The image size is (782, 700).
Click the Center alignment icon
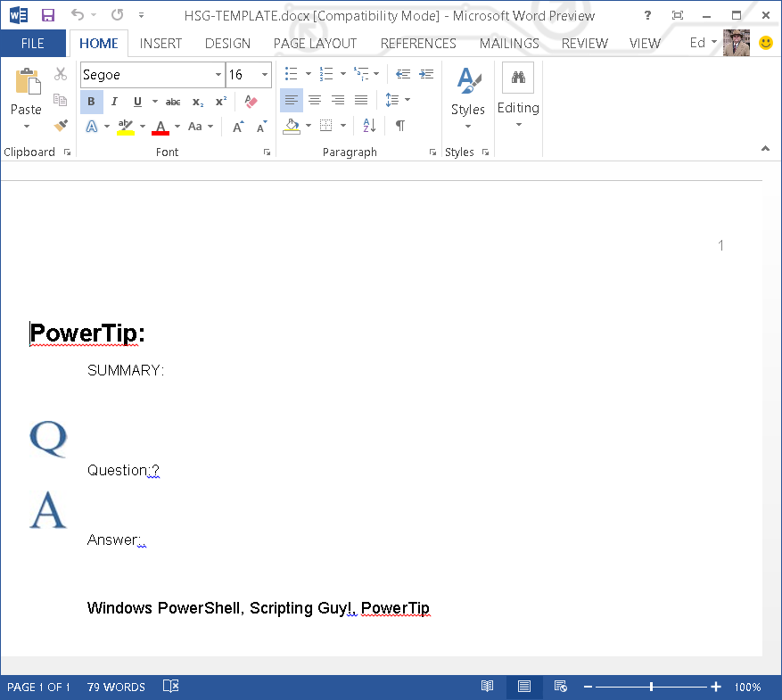[315, 100]
